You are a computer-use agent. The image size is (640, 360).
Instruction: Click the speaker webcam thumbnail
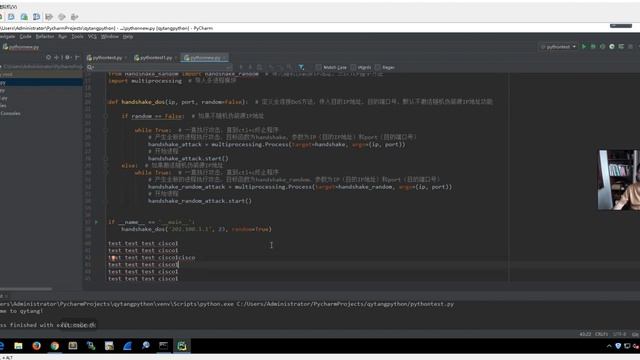point(619,180)
